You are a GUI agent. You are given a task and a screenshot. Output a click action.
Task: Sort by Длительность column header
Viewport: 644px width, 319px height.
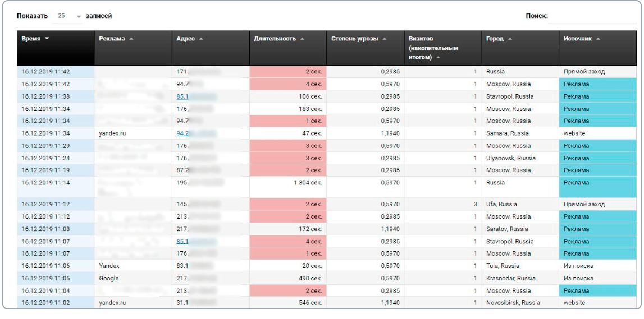[288, 48]
